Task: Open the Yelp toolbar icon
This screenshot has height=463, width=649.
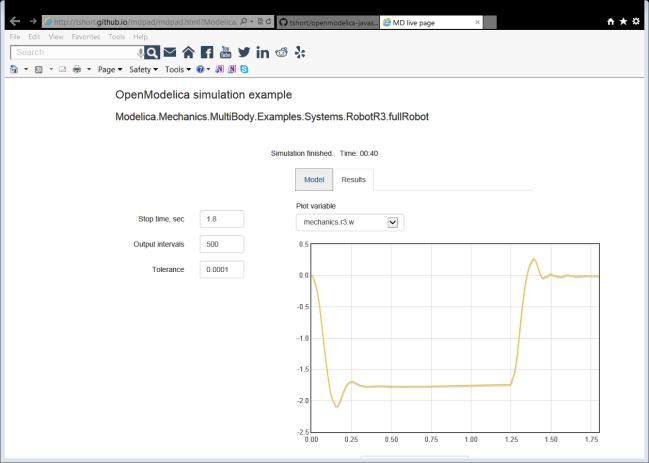Action: coord(300,52)
